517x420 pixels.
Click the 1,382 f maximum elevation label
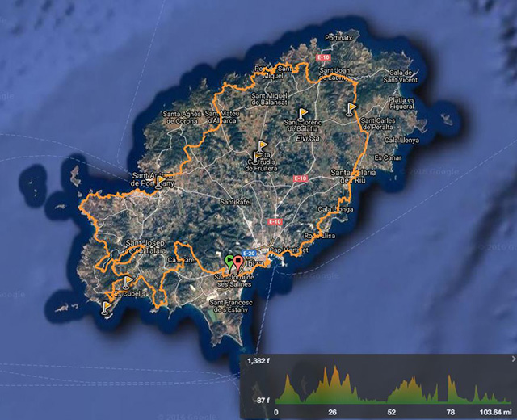click(x=258, y=361)
